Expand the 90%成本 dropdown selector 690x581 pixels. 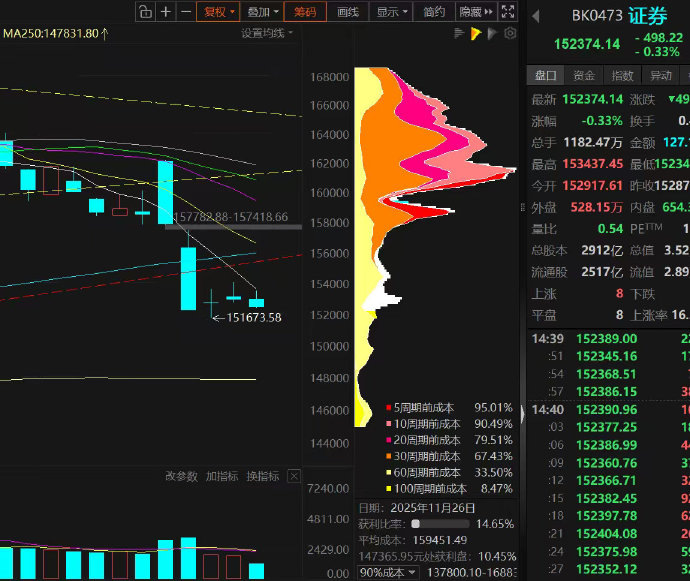click(x=381, y=573)
